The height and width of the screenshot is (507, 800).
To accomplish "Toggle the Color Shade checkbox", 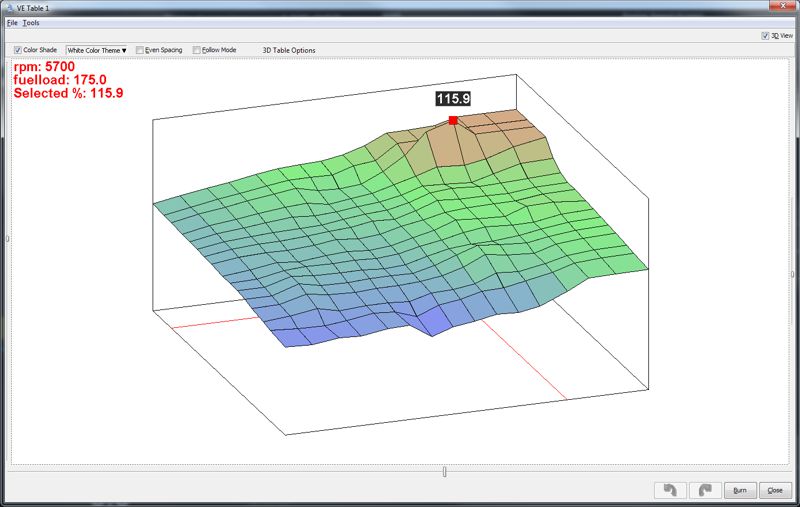I will tap(18, 49).
